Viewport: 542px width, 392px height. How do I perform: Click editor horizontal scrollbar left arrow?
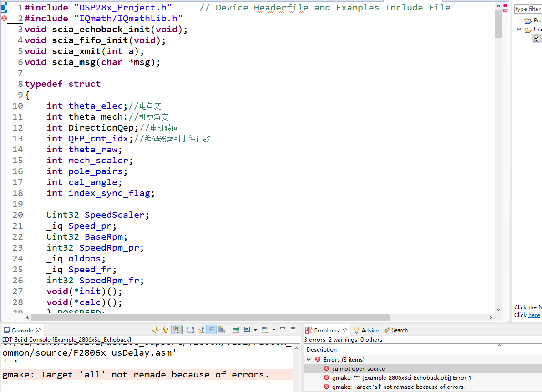(28, 317)
